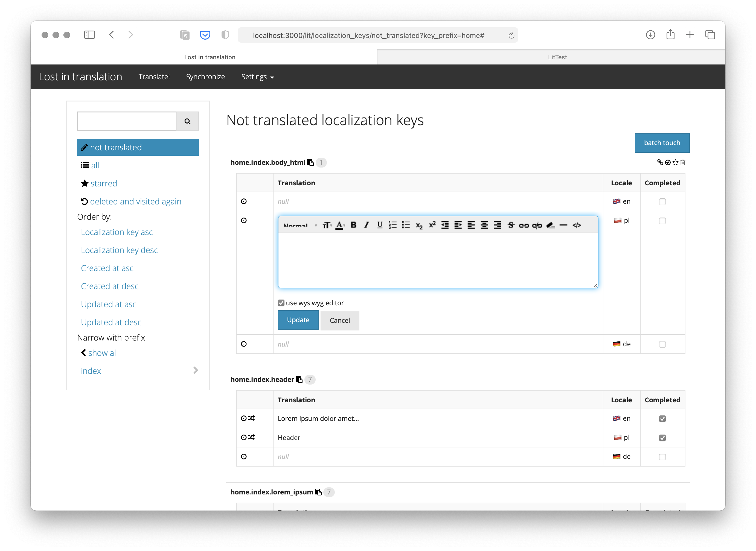Image resolution: width=756 pixels, height=551 pixels.
Task: Insert link using the editor toolbar
Action: pyautogui.click(x=524, y=225)
